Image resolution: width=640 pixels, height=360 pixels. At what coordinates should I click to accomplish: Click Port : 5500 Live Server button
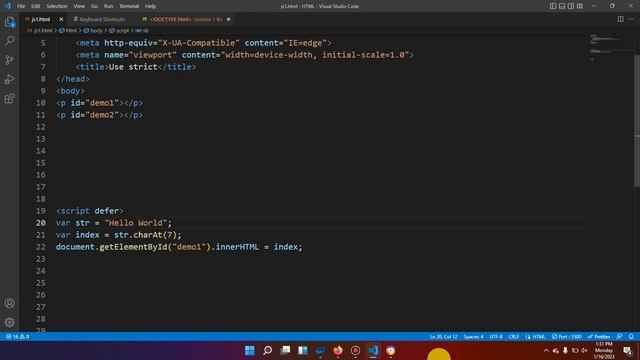coord(567,337)
